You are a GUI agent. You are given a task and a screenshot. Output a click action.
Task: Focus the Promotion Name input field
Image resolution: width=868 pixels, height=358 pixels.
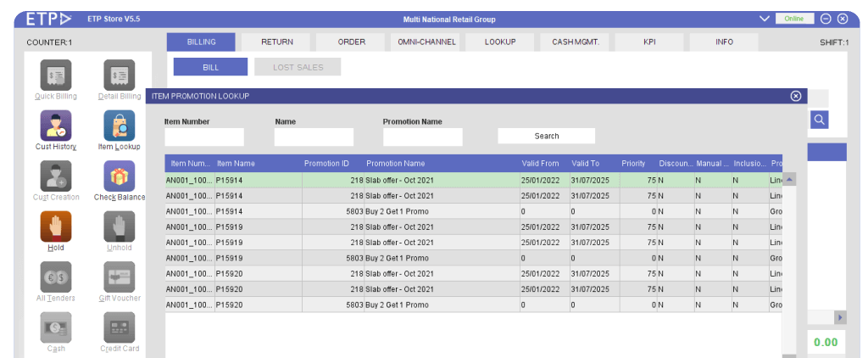(x=422, y=137)
